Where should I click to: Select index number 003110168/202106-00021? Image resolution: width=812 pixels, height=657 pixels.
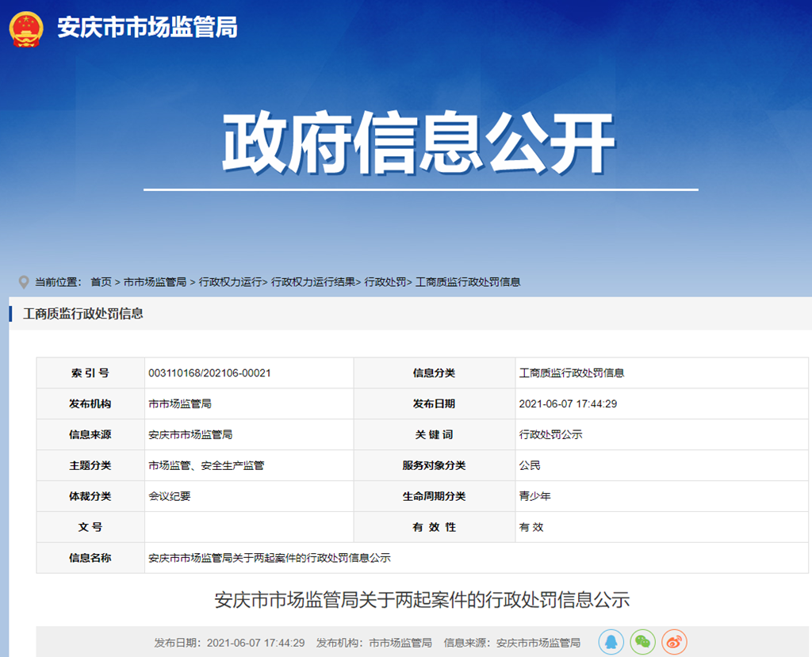pyautogui.click(x=209, y=372)
